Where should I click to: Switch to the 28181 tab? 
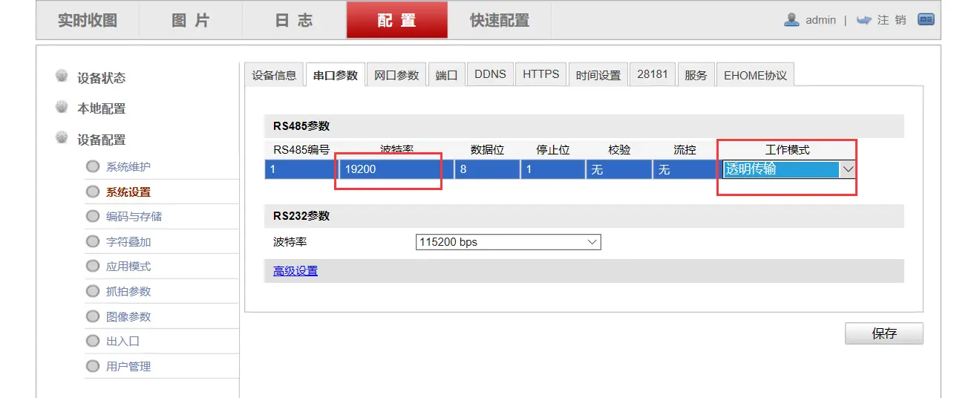coord(653,75)
